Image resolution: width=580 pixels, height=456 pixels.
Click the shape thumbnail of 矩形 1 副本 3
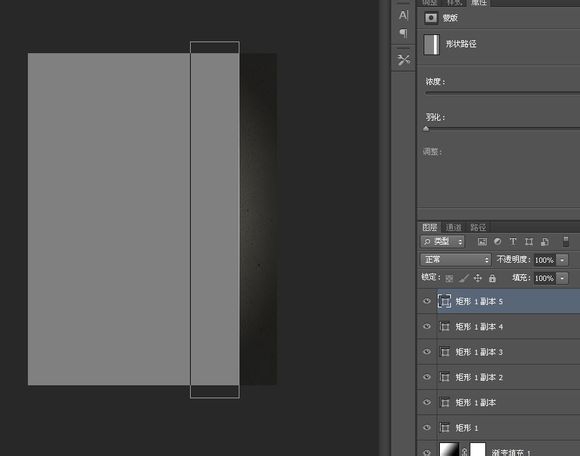[444, 352]
